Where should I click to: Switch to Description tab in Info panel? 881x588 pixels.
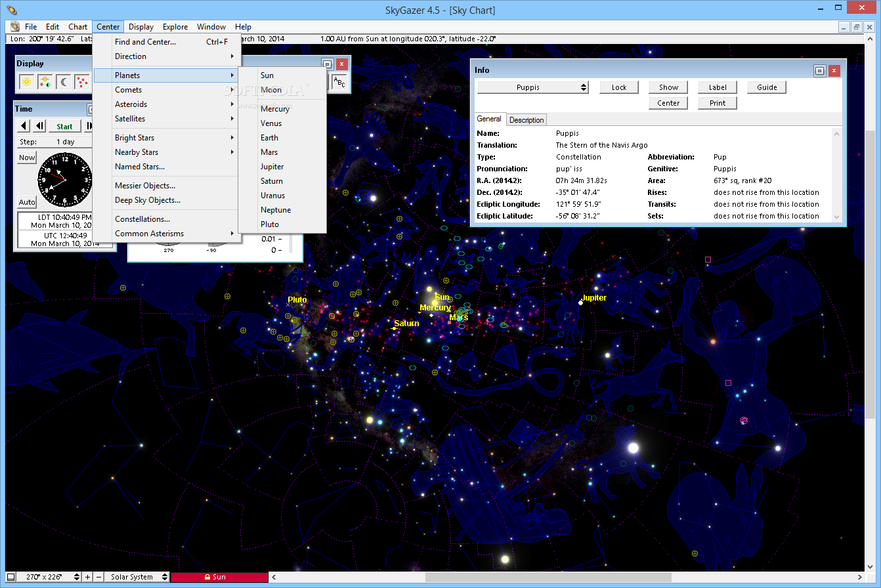click(x=526, y=120)
